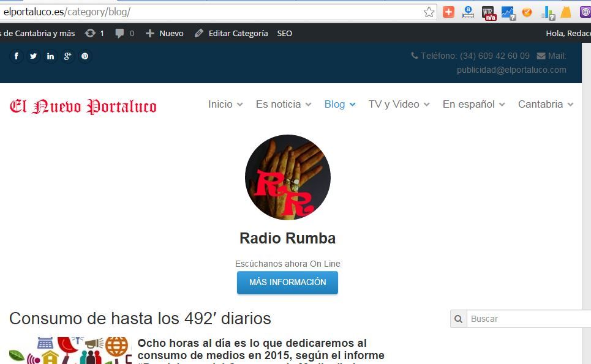Open the blue 'a' ruler extension icon
591x364 pixels.
tap(468, 12)
